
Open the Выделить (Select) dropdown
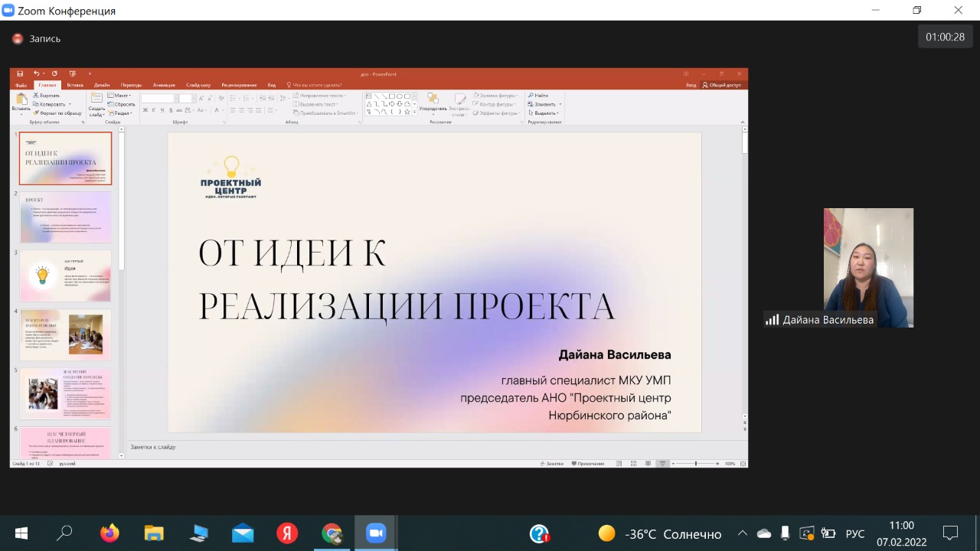pyautogui.click(x=545, y=113)
